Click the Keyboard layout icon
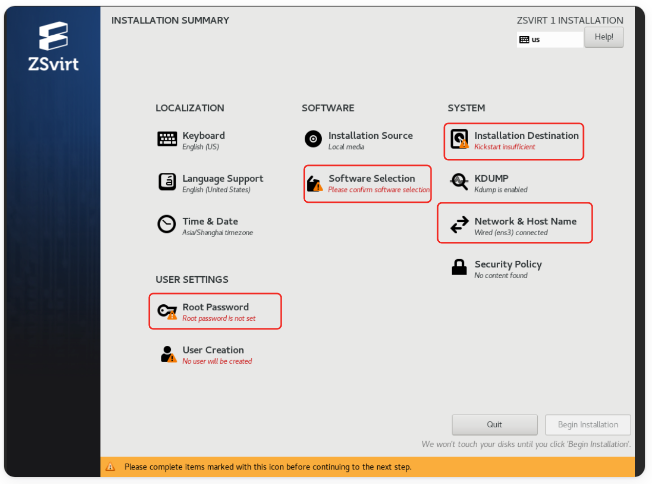 coord(167,139)
